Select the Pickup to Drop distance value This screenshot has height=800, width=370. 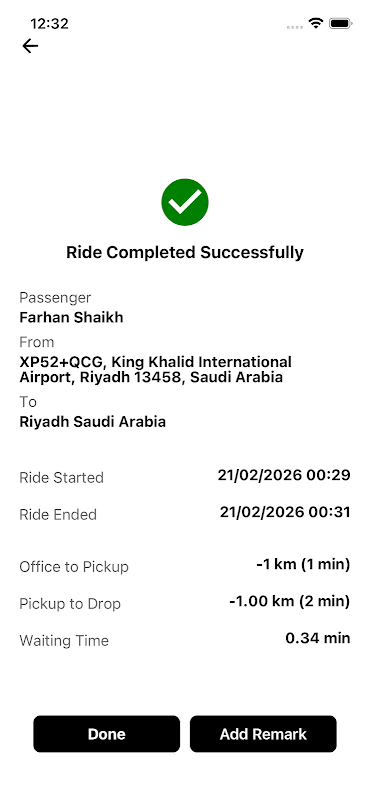[289, 601]
